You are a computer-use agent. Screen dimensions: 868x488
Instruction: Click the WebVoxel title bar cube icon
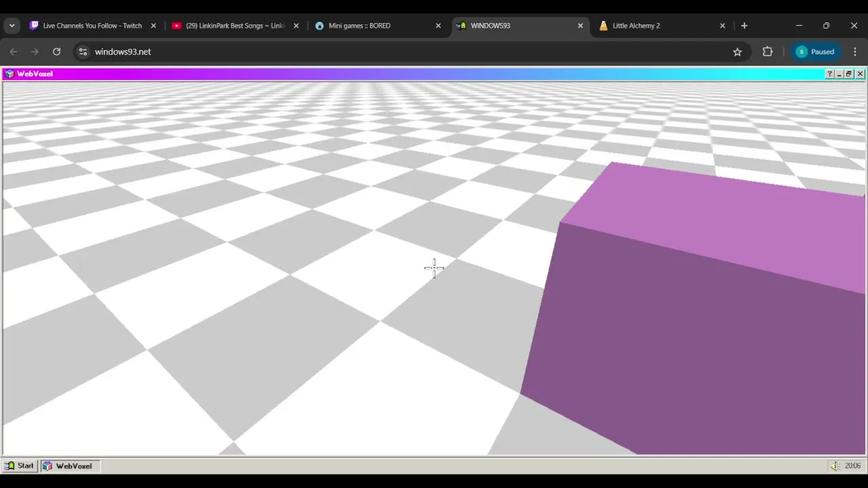(x=9, y=74)
